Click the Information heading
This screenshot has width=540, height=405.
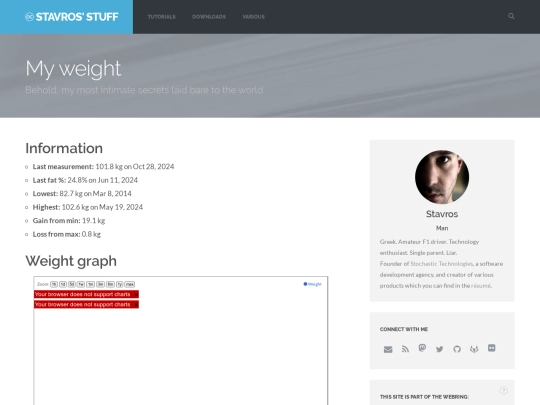pos(64,148)
